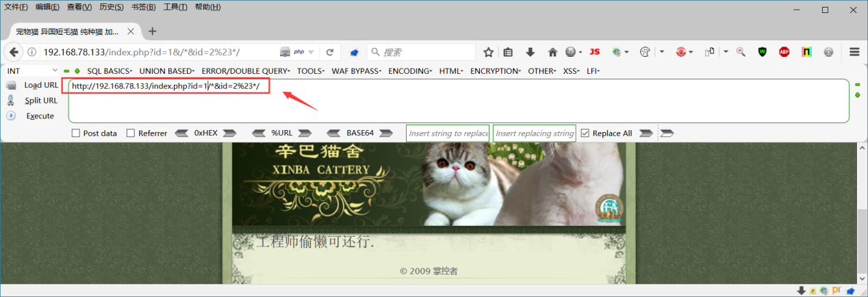Click left arrow before 0xHEX to decode
The height and width of the screenshot is (297, 868).
click(183, 133)
